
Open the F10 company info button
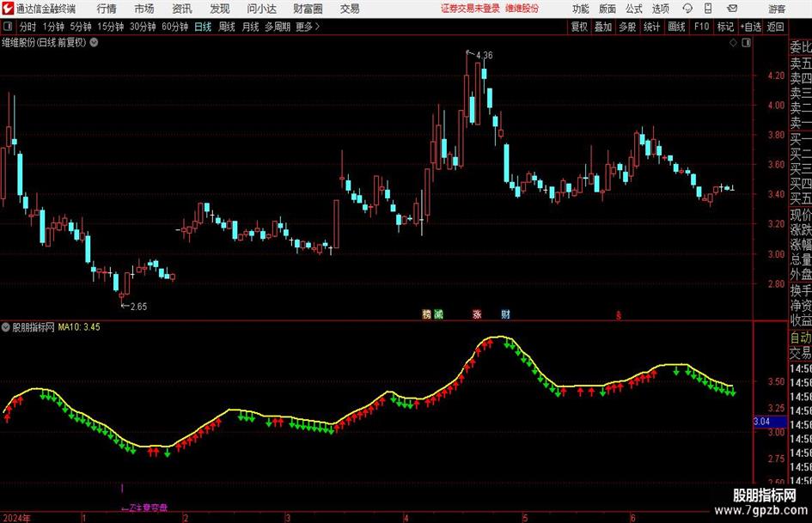pyautogui.click(x=701, y=27)
